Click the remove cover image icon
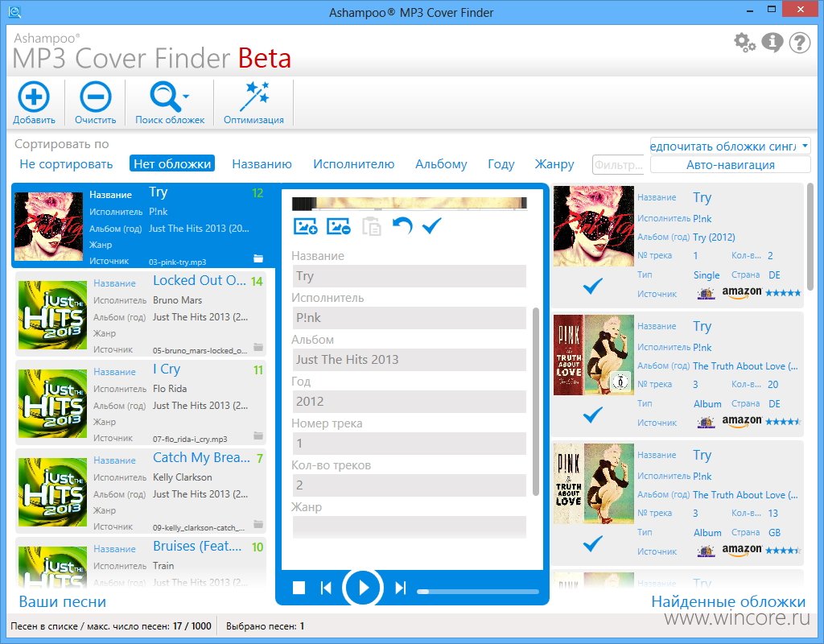Screen dimensions: 824x644 (339, 226)
